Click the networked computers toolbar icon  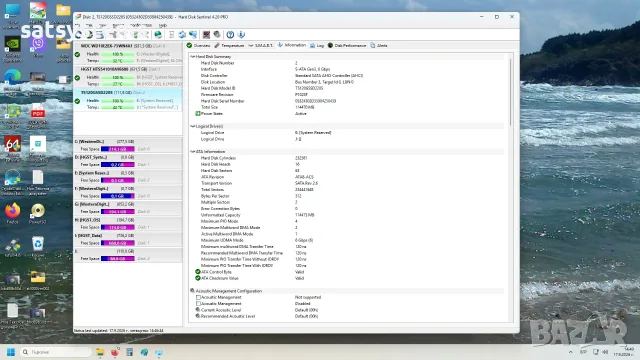pos(193,35)
